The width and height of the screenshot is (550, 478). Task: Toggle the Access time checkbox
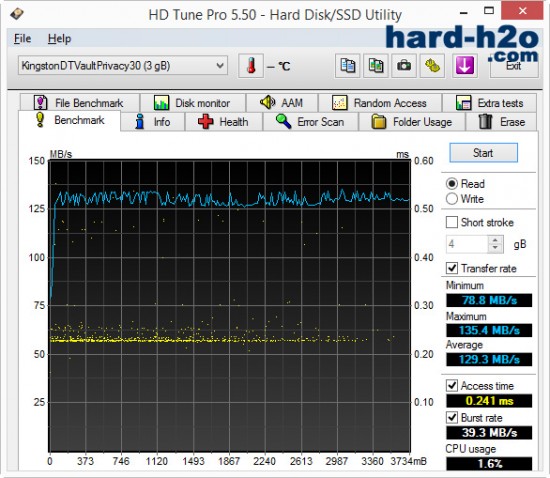(x=452, y=385)
